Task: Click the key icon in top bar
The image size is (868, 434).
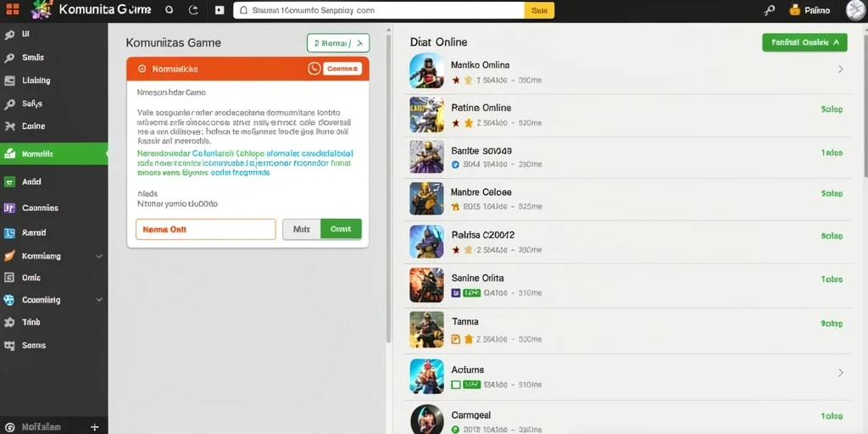Action: point(769,10)
